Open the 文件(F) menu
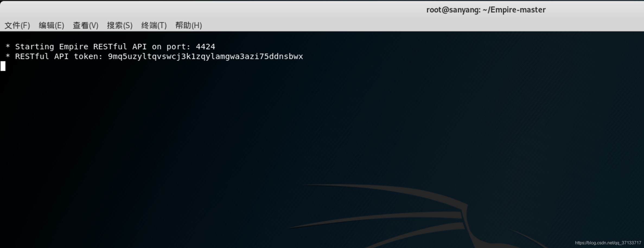644x248 pixels. [17, 25]
